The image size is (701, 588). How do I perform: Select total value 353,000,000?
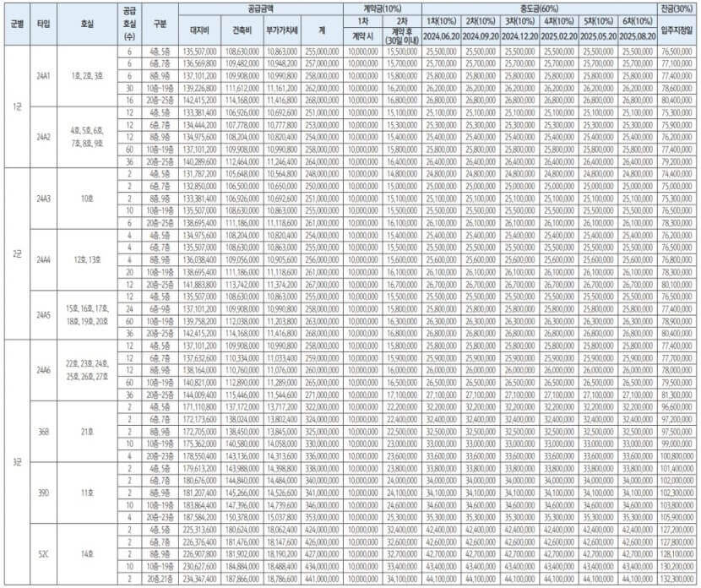tap(322, 517)
